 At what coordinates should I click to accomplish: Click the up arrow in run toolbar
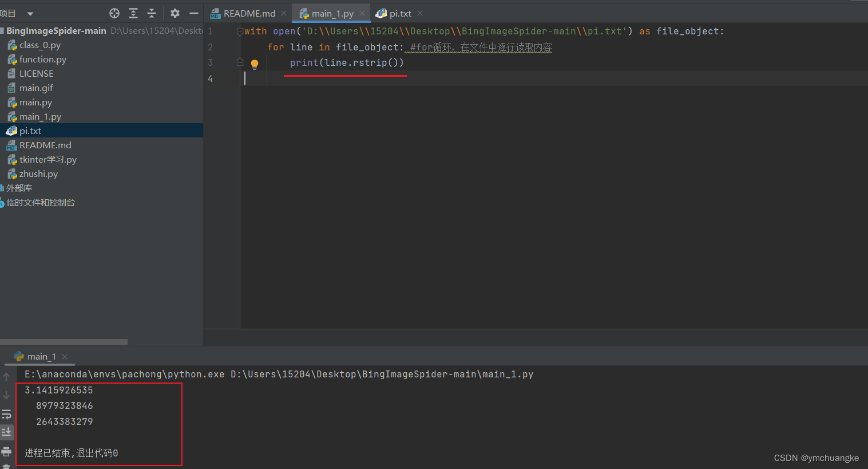(x=6, y=377)
